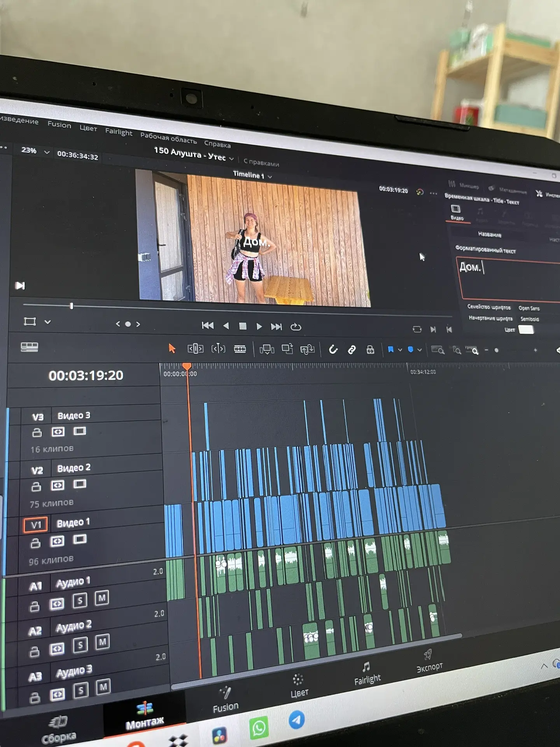Go to the first frame of timeline
Screen dimensions: 560x747
click(x=208, y=325)
